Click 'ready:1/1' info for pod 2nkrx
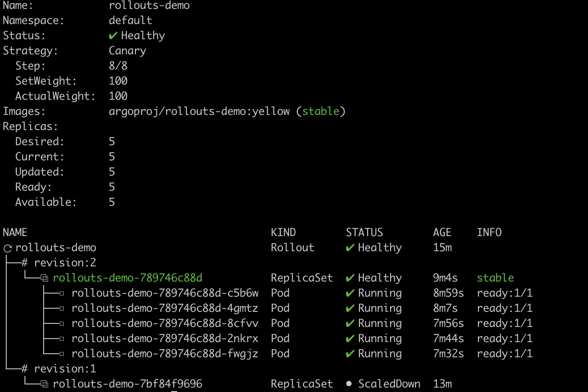 pyautogui.click(x=505, y=339)
